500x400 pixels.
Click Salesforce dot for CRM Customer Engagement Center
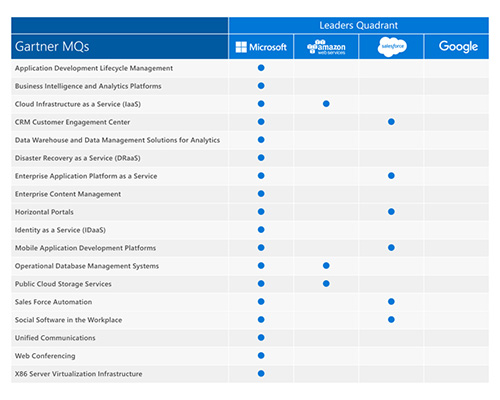(391, 122)
